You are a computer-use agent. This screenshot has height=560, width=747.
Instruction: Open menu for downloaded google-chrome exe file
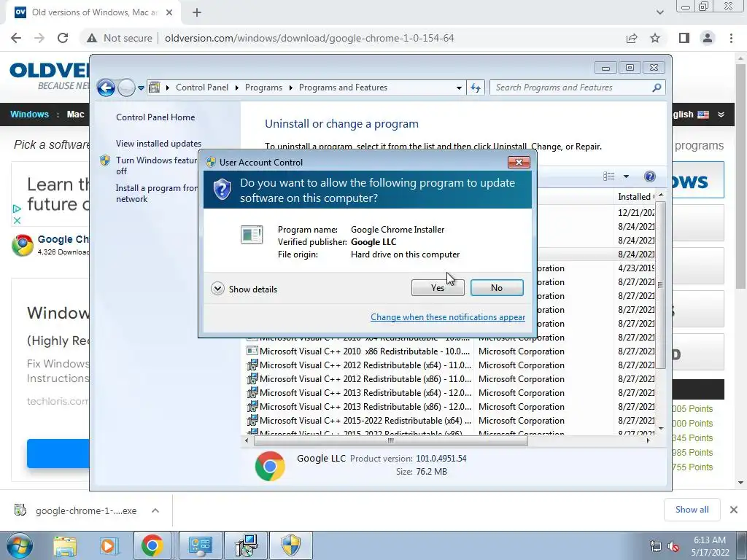155,510
